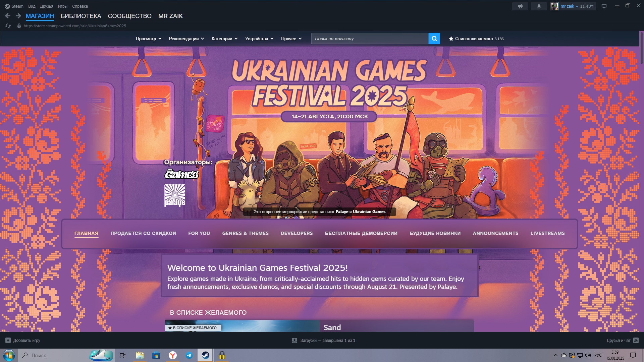Open the Friends and chat icon
The height and width of the screenshot is (362, 644).
tap(636, 340)
